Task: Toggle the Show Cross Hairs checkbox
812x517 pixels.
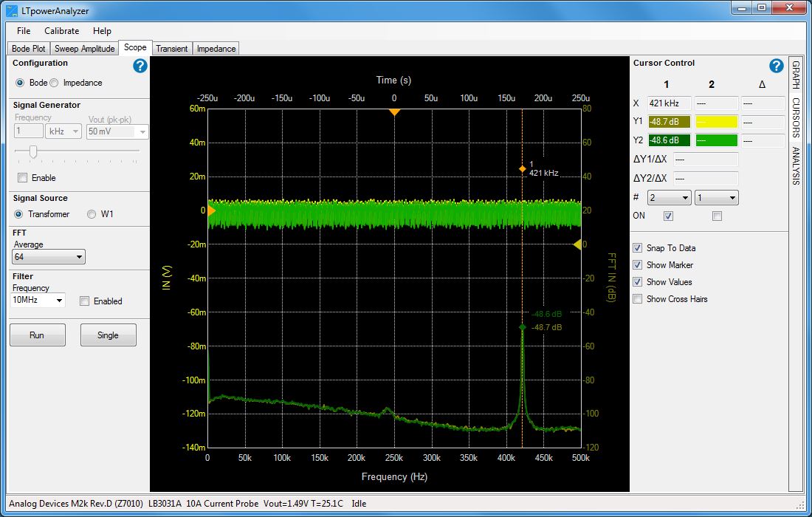Action: coord(637,299)
